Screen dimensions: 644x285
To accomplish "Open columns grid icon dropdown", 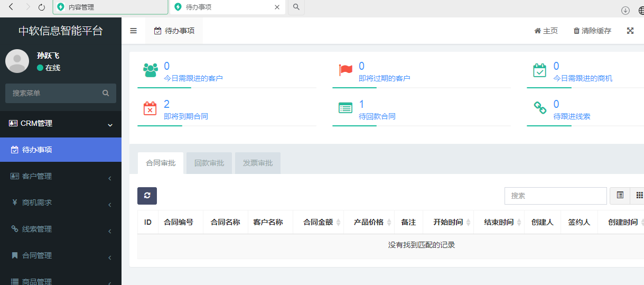I will pos(638,196).
